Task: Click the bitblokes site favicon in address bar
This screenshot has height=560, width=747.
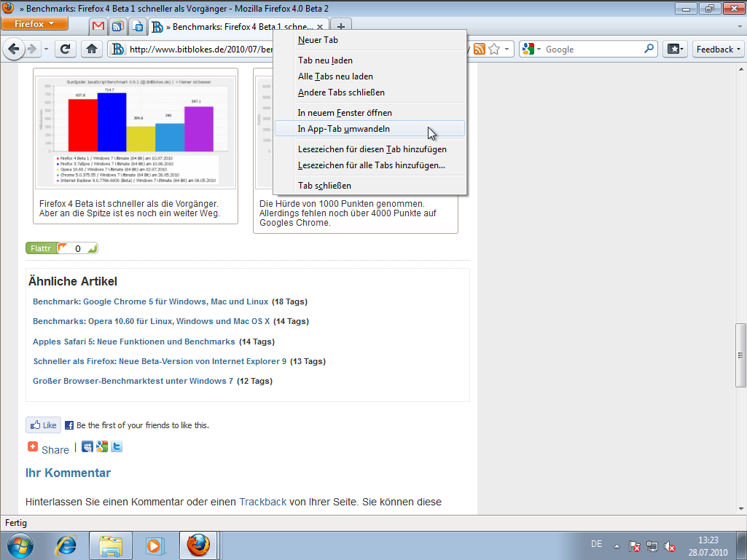Action: click(118, 49)
